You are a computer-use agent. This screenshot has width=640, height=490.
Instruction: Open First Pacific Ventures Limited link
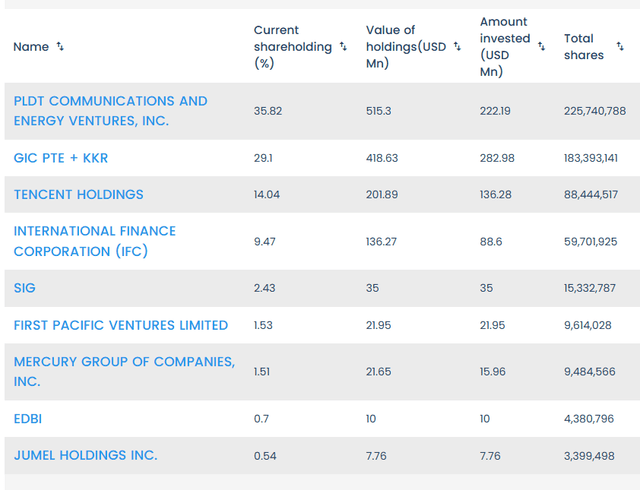click(x=120, y=325)
